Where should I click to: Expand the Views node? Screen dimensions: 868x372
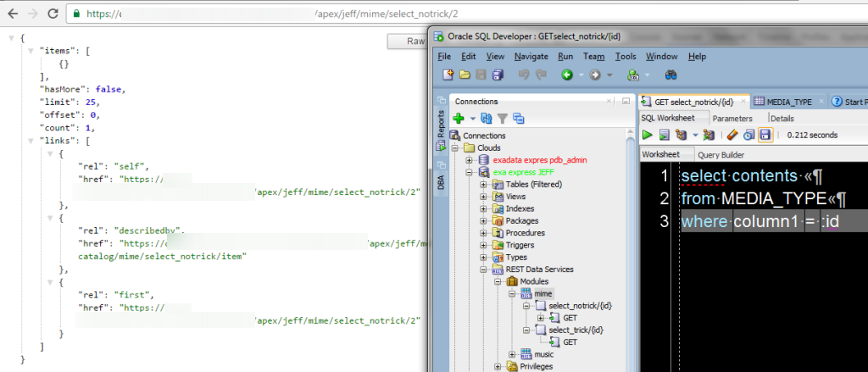[x=483, y=197]
